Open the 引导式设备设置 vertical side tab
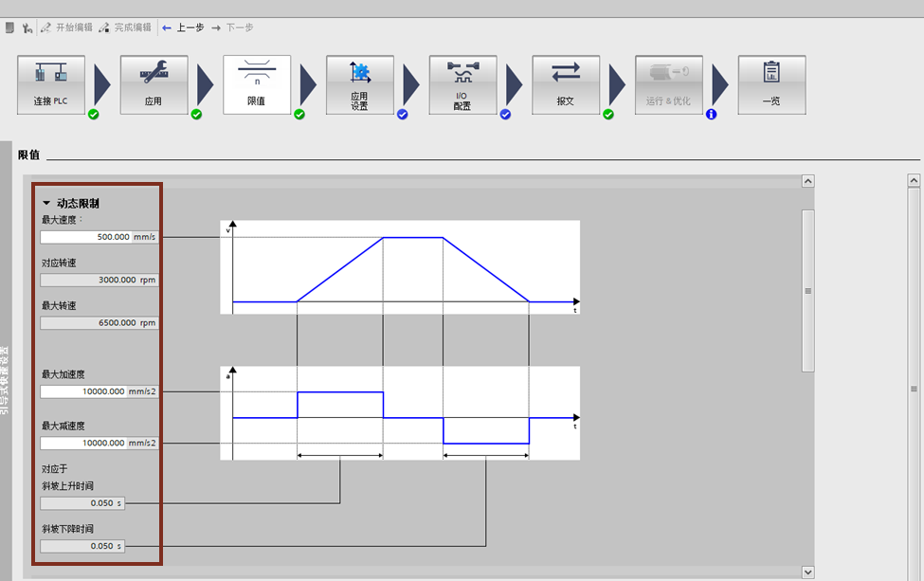Image resolution: width=924 pixels, height=581 pixels. [5, 379]
